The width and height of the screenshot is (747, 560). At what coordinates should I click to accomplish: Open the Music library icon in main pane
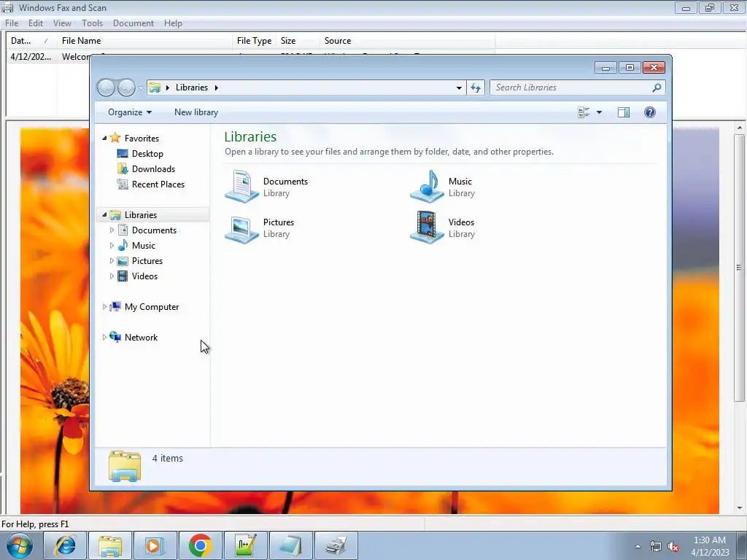427,186
